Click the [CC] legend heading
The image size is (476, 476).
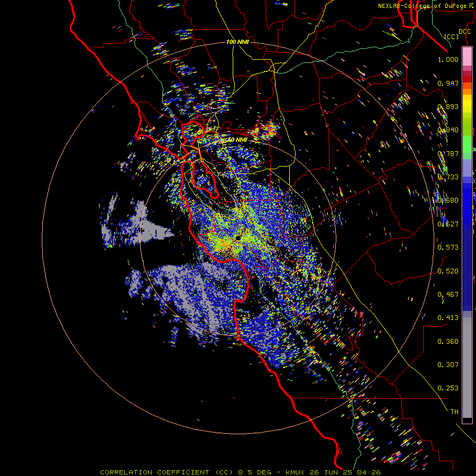452,36
